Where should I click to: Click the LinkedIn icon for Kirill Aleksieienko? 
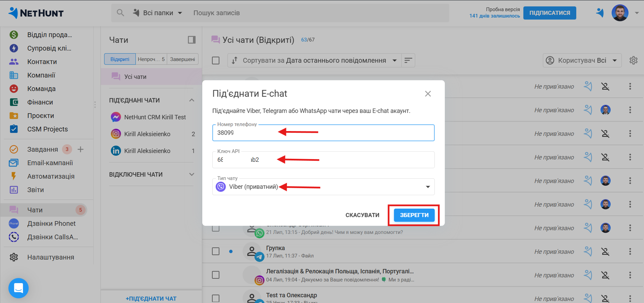tap(116, 151)
